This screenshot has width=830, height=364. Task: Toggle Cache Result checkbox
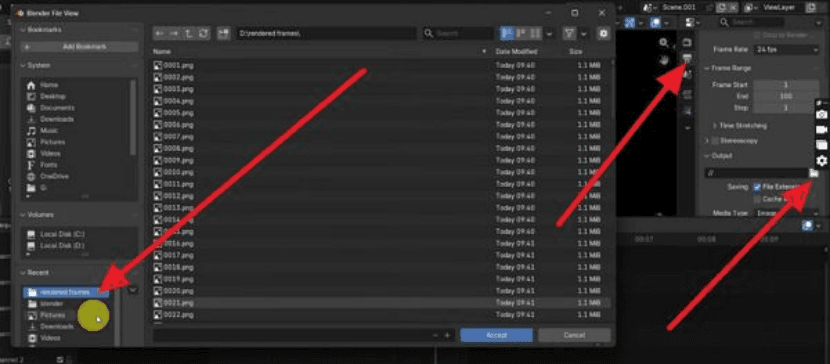757,199
